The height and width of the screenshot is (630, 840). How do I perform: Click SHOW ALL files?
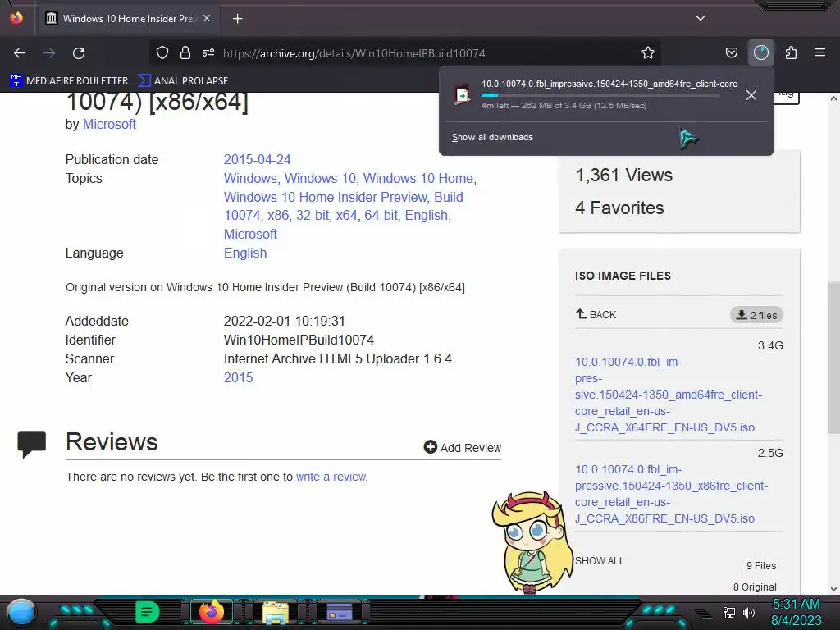tap(600, 561)
